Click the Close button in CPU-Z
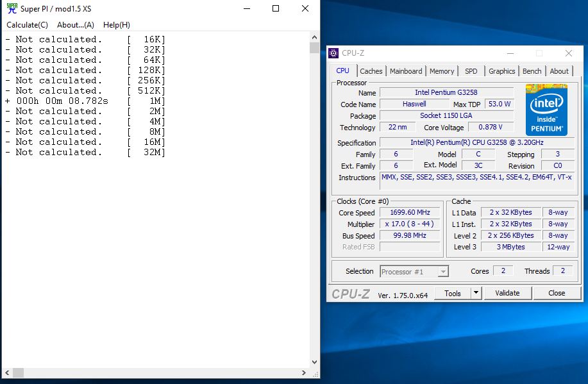Screen dimensions: 588x384 (557, 293)
